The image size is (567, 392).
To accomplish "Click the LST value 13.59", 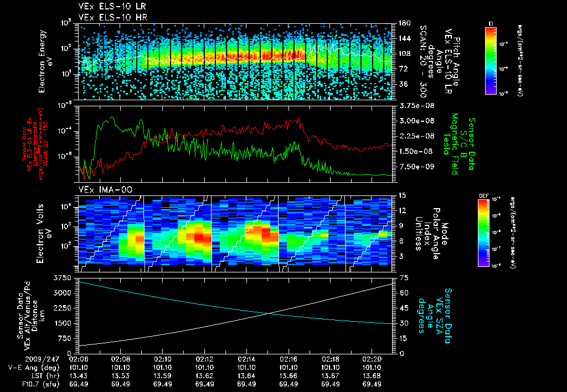I will (x=162, y=376).
